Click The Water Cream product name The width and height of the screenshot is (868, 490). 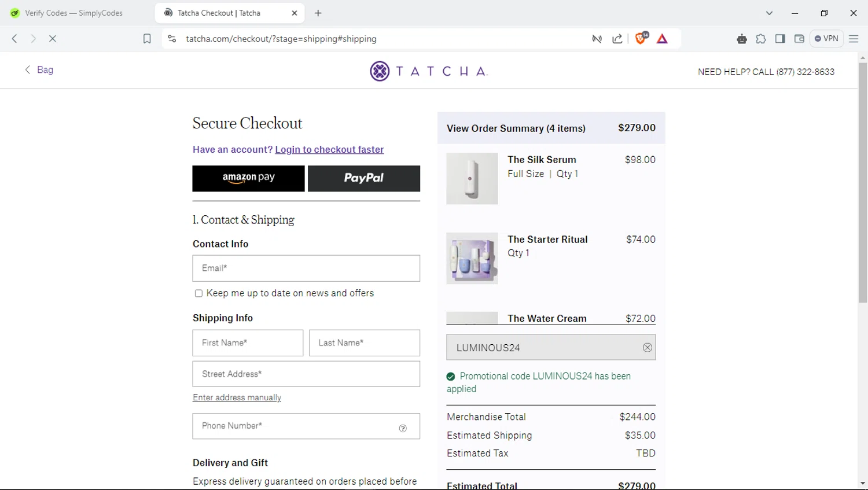point(547,319)
